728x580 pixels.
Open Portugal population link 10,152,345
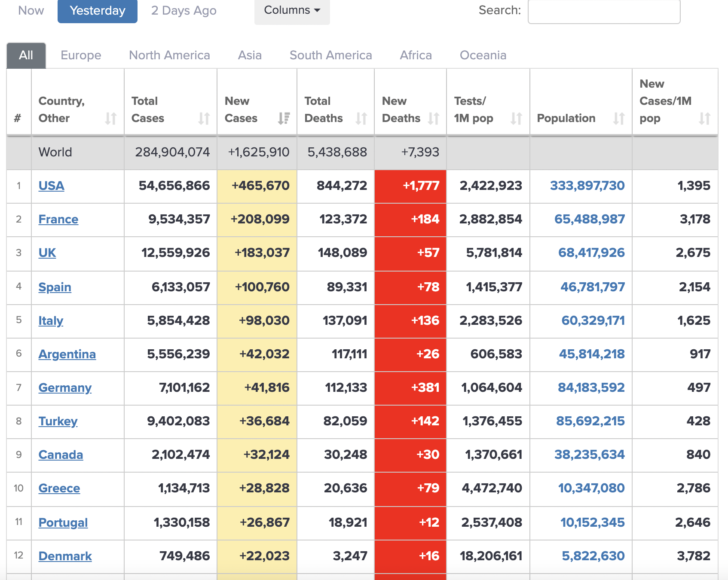coord(593,522)
